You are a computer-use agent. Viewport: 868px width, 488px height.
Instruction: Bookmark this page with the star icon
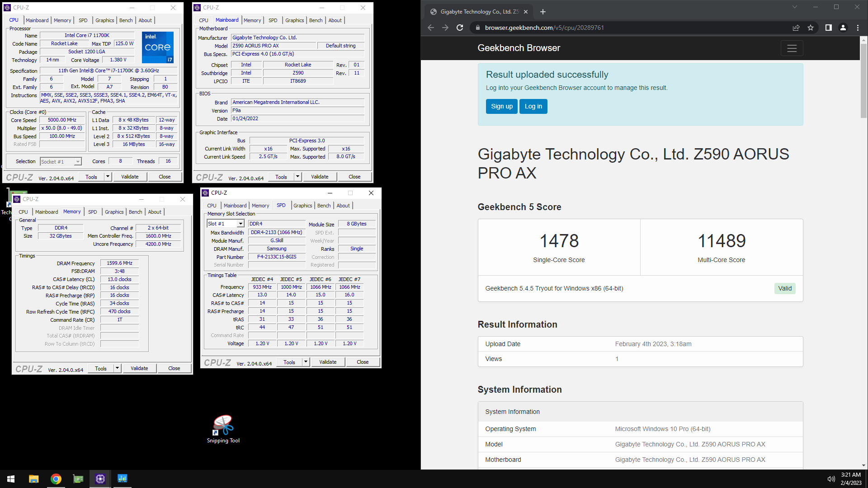click(x=811, y=28)
